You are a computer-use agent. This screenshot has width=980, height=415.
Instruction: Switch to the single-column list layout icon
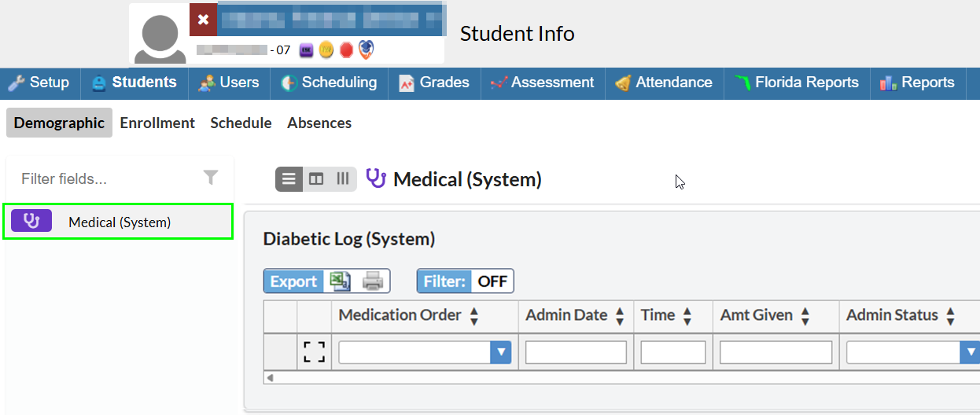click(289, 179)
